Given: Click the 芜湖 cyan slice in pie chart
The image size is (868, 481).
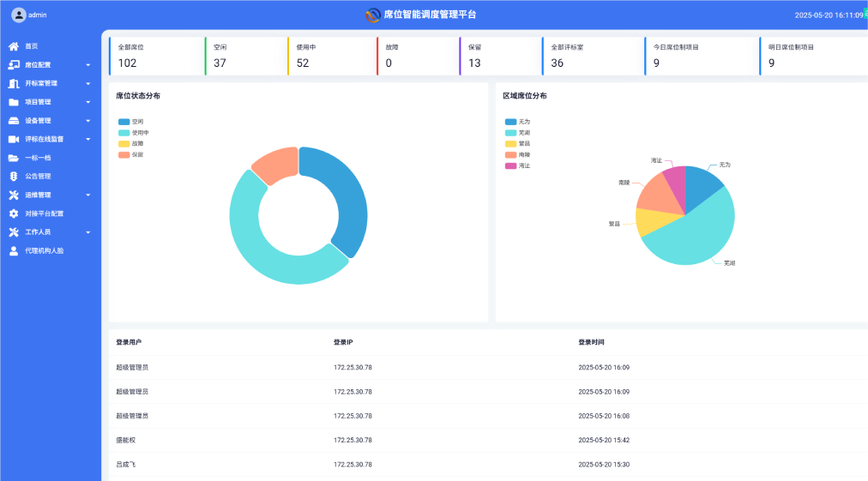Looking at the screenshot, I should pyautogui.click(x=695, y=231).
